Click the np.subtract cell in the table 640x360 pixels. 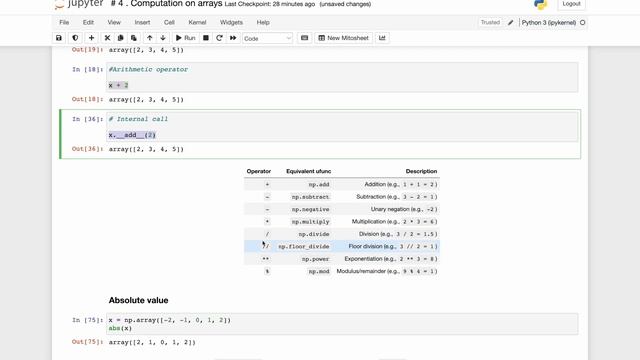tap(310, 197)
